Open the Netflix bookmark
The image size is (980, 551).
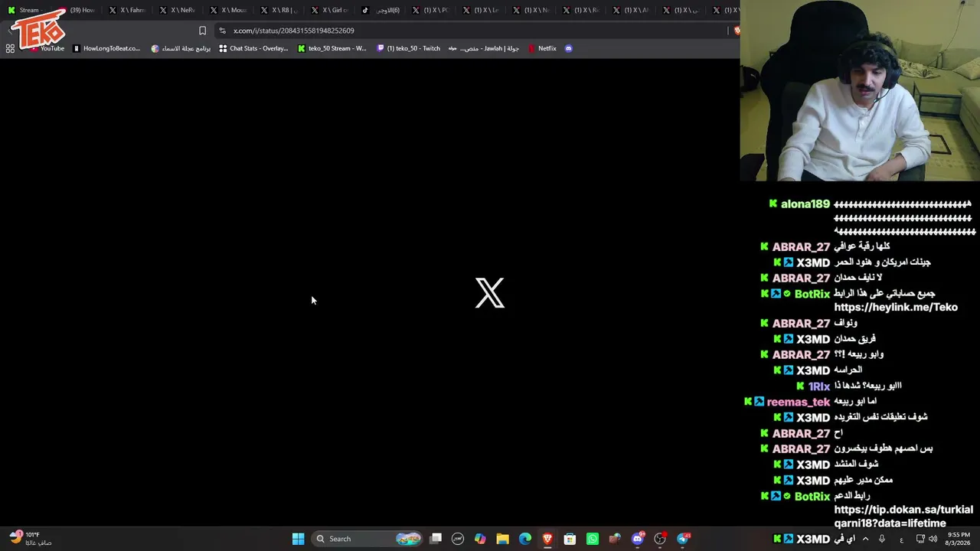point(542,48)
